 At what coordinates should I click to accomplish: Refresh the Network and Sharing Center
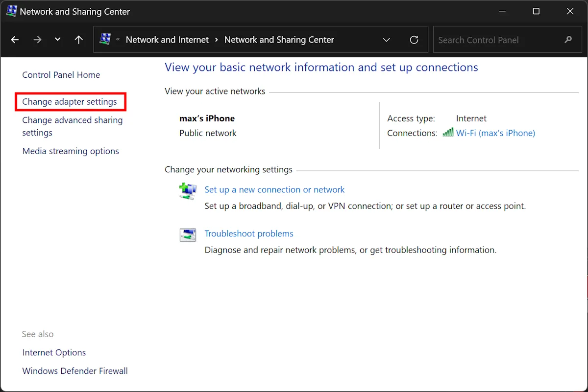pos(414,40)
